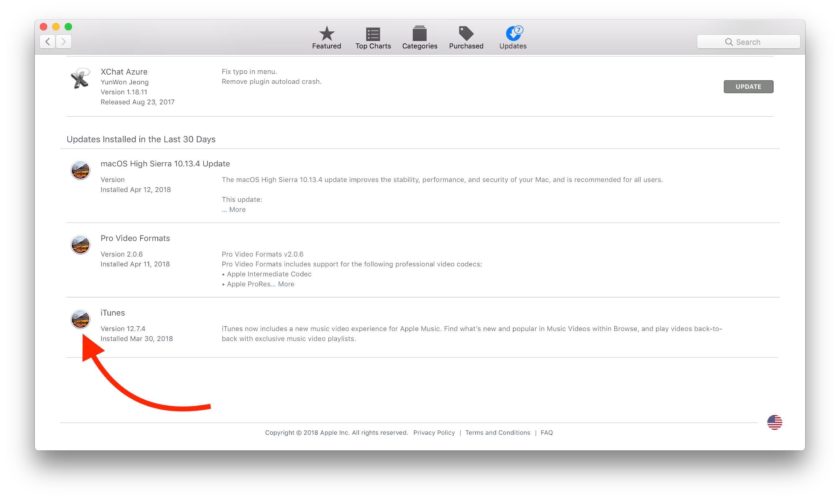Click the red close window button
840x500 pixels.
point(43,27)
